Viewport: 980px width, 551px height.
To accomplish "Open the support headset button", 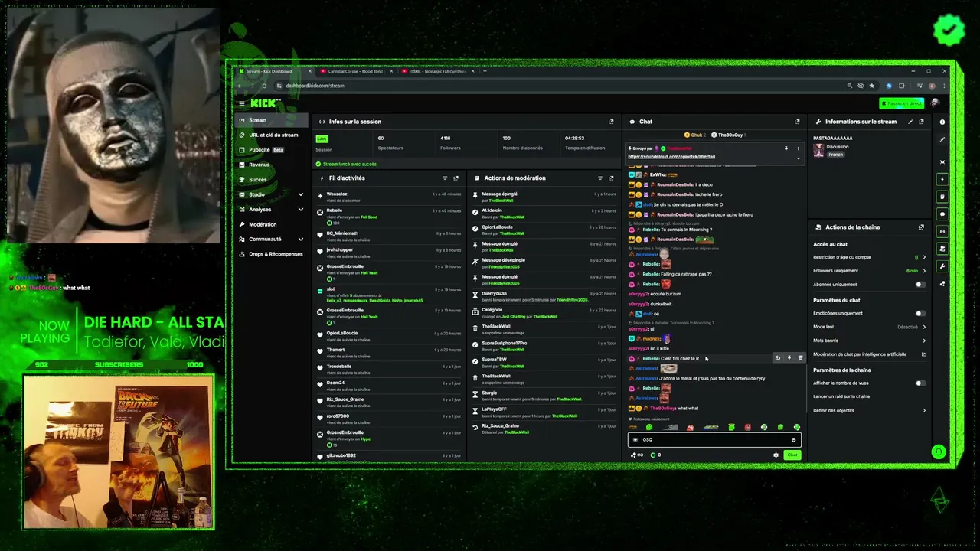I will pyautogui.click(x=939, y=452).
